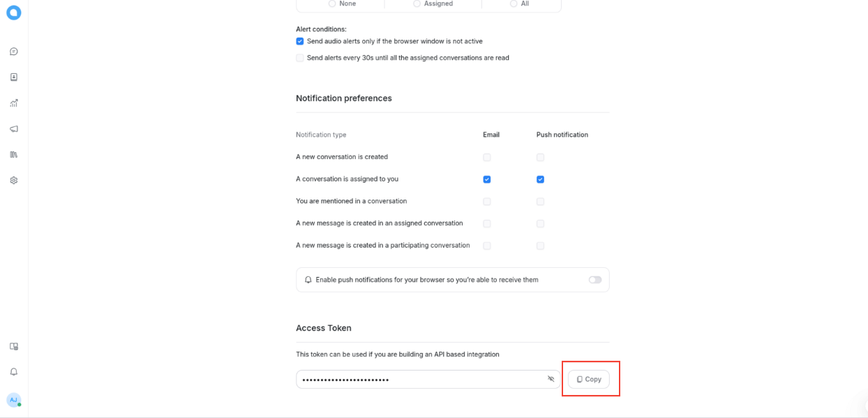Screen dimensions: 868x418
Task: Enable audio alerts every 30s until conversations read
Action: (x=299, y=58)
